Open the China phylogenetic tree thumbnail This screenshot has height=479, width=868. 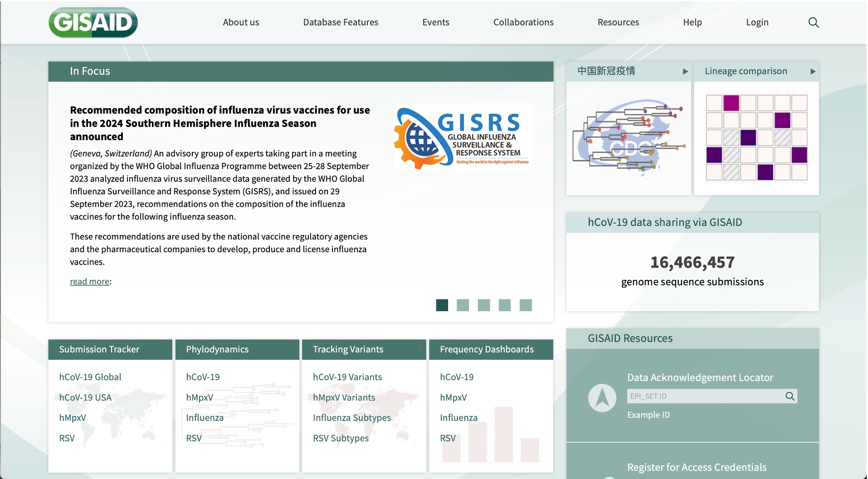[x=629, y=138]
